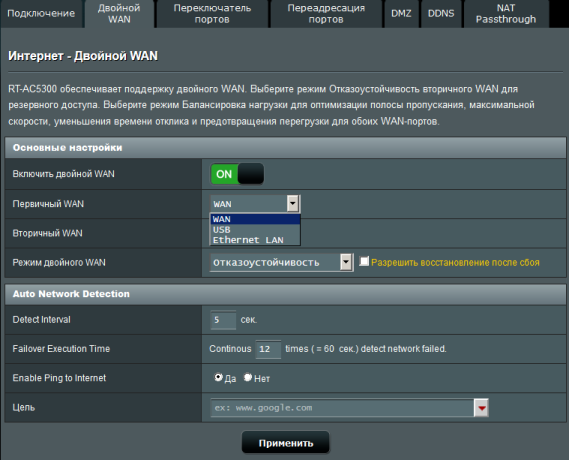Go to Переключатель портов tab
The image size is (569, 460).
(x=212, y=14)
